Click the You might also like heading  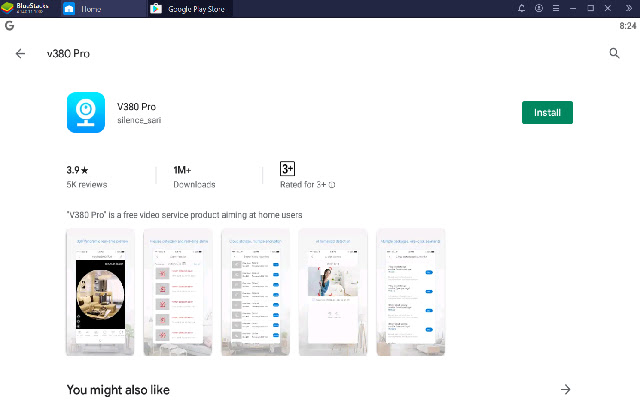click(118, 390)
